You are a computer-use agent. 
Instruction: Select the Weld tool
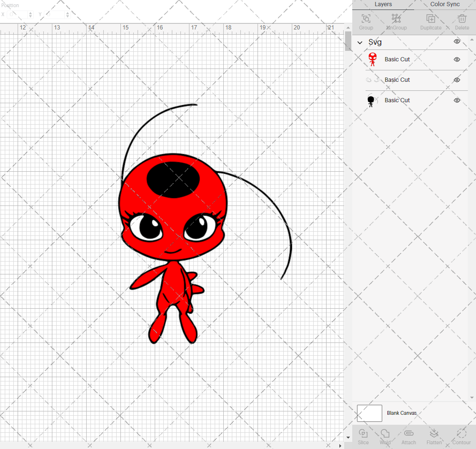[385, 433]
